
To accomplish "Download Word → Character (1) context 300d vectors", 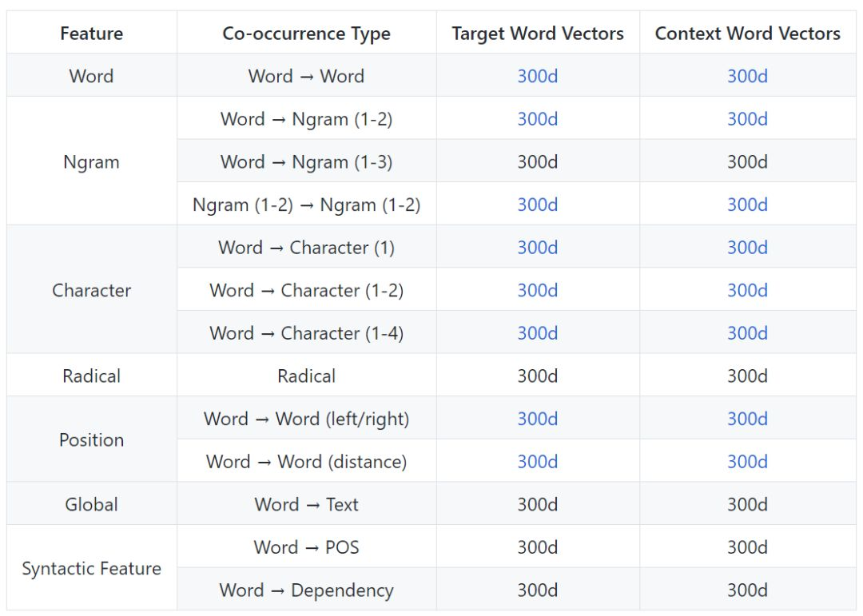I will point(747,248).
